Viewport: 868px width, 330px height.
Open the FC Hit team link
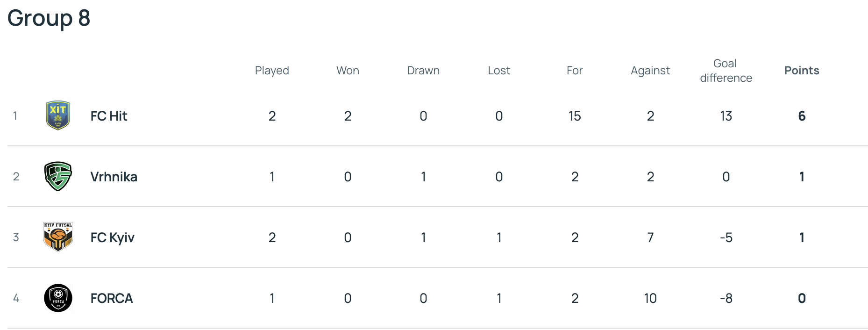tap(109, 116)
